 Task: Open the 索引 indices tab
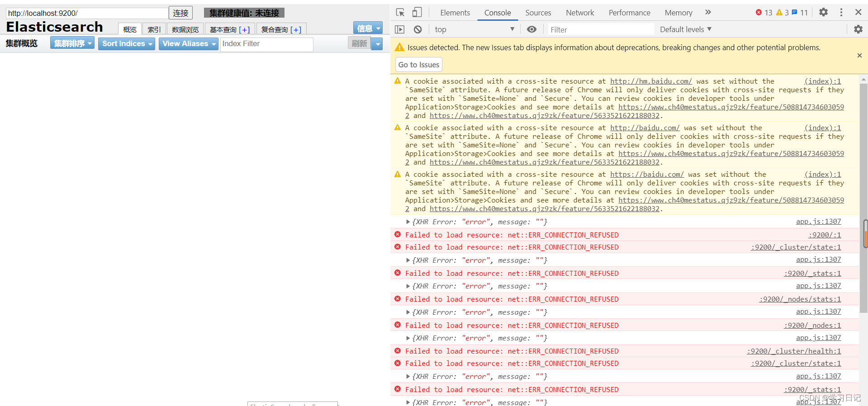154,29
